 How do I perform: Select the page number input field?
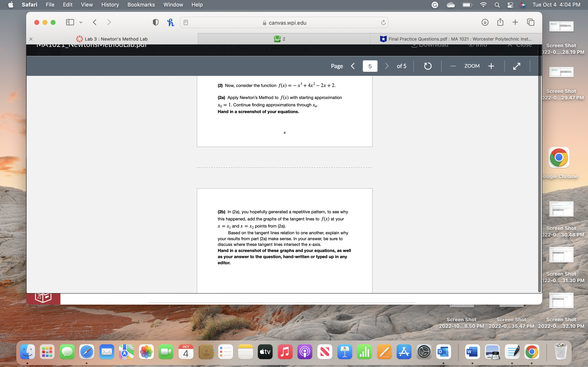coord(370,66)
